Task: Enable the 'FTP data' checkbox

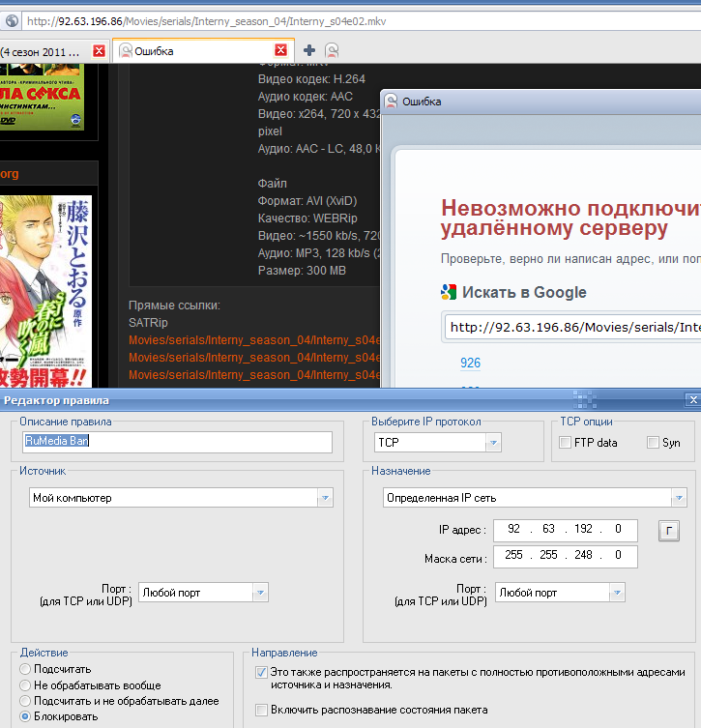Action: pos(565,443)
